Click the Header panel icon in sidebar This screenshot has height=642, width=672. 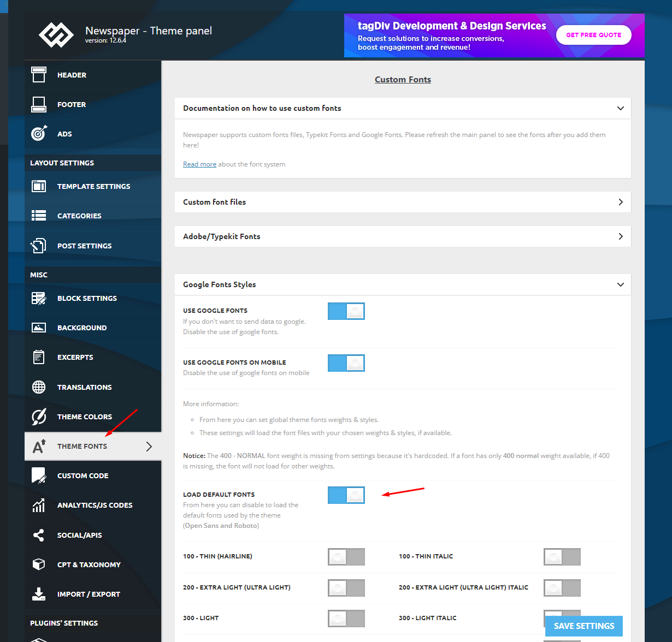pos(39,75)
